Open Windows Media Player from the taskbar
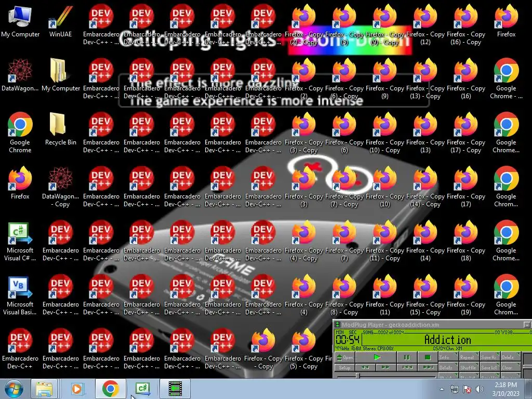The height and width of the screenshot is (399, 532). tap(77, 389)
